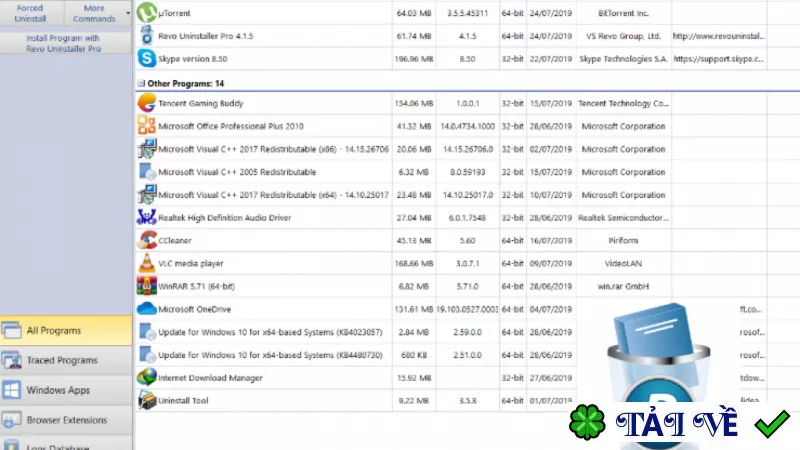This screenshot has height=450, width=800.
Task: Open the More Commands dropdown arrow
Action: tap(128, 13)
